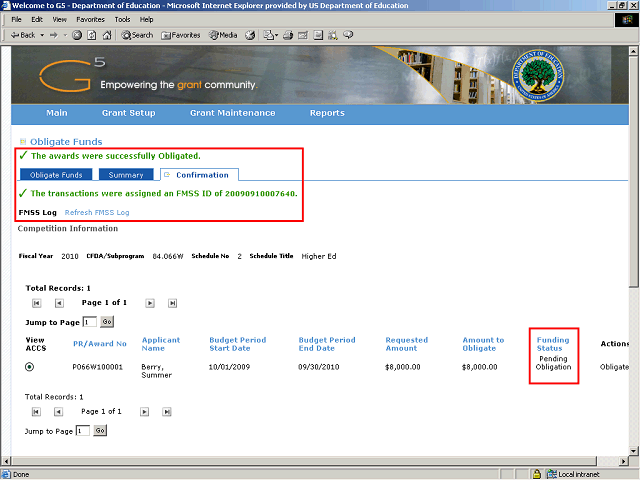This screenshot has width=640, height=480.
Task: Click the horizontal scrollbar left arrow
Action: point(6,461)
